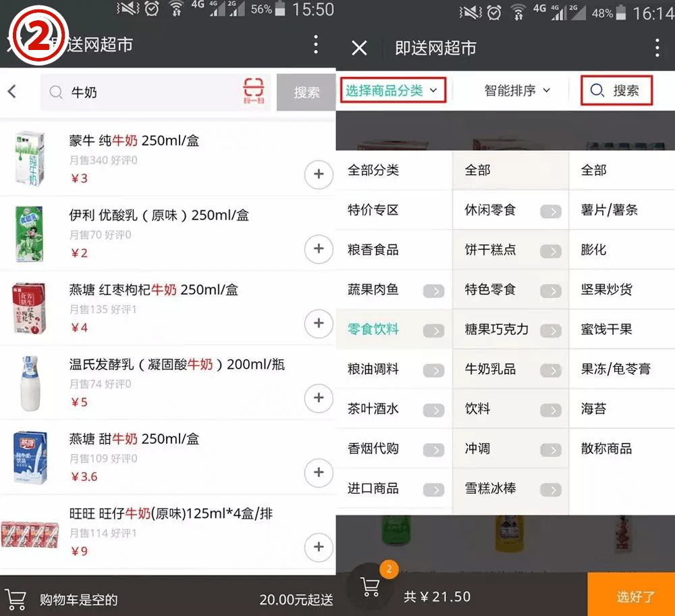This screenshot has width=675, height=616.
Task: Expand 零食饮料 category arrow
Action: pos(433,331)
